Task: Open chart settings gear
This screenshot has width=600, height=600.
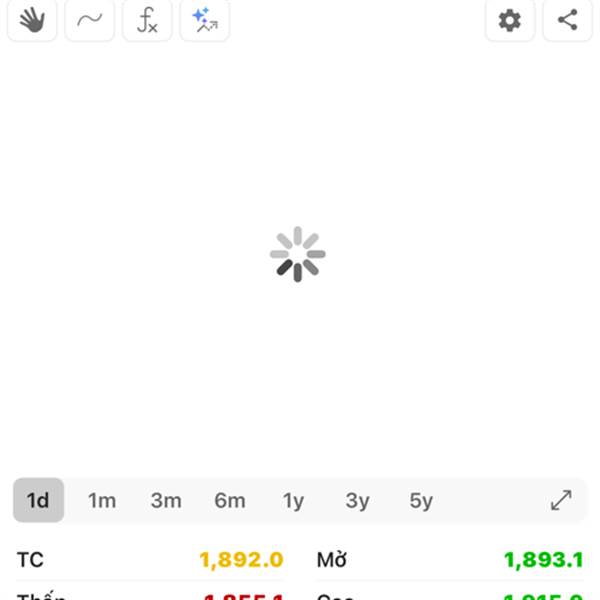Action: (510, 20)
